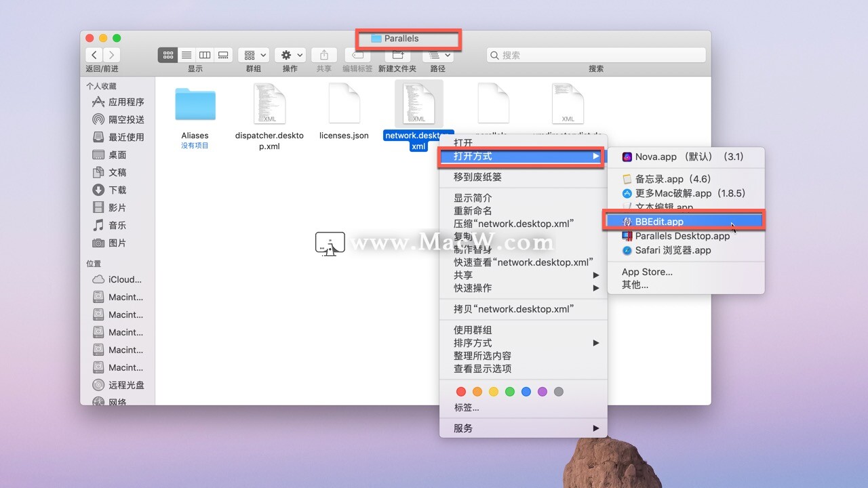
Task: Apply the yellow tag color
Action: 494,392
